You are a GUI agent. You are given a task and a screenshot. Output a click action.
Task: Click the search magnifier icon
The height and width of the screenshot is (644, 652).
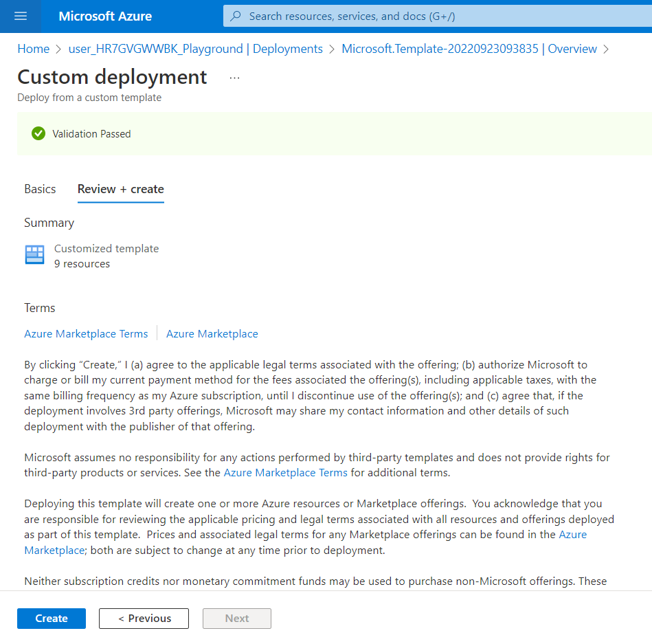point(236,16)
